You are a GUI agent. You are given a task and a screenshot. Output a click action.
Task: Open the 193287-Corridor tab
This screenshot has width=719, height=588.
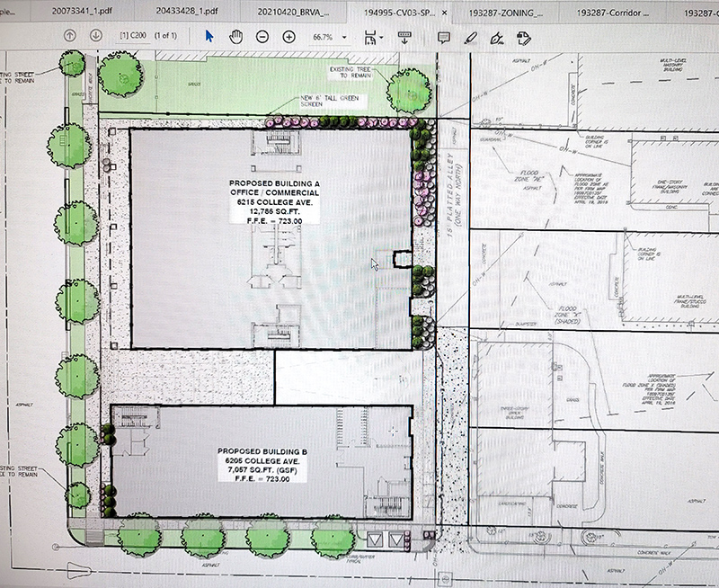coord(614,13)
